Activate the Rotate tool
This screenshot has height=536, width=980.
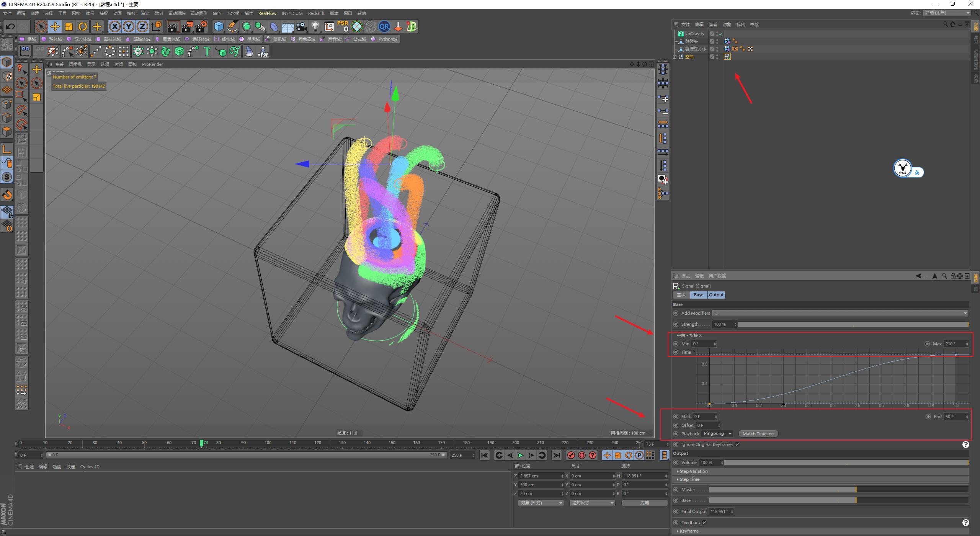[83, 26]
